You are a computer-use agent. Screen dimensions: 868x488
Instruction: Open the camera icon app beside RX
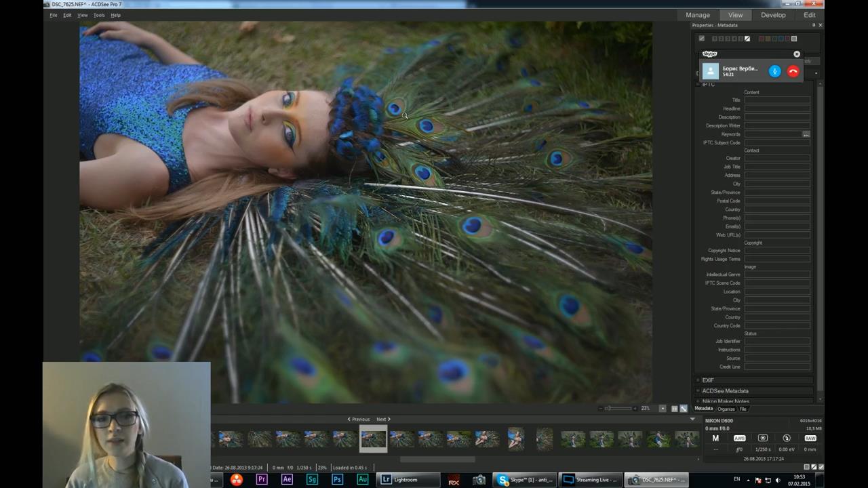tap(479, 480)
